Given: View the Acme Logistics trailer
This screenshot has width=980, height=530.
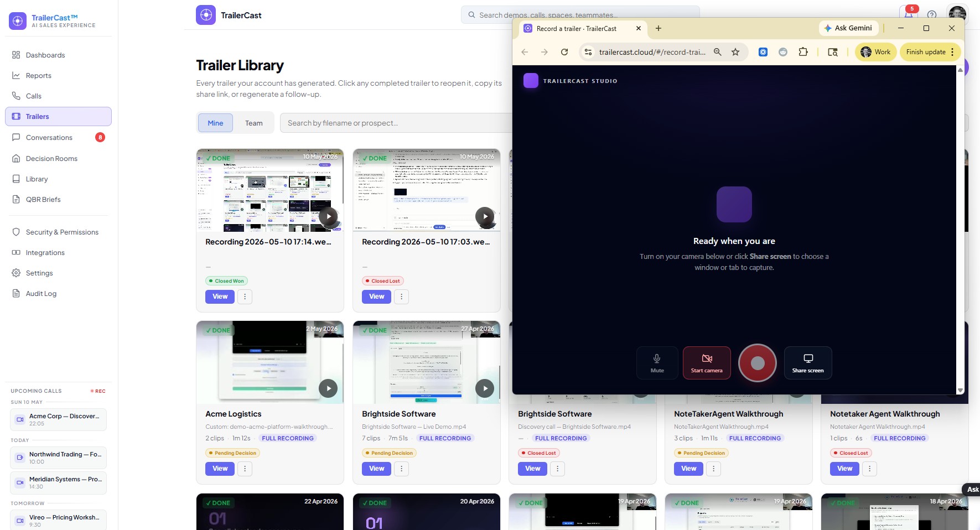Looking at the screenshot, I should 220,469.
